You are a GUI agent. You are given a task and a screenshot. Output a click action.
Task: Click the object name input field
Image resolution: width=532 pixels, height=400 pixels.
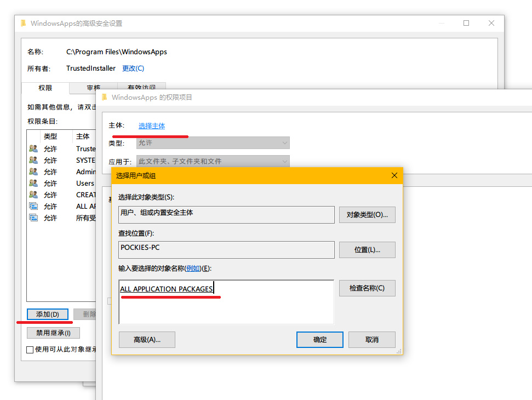(x=226, y=302)
